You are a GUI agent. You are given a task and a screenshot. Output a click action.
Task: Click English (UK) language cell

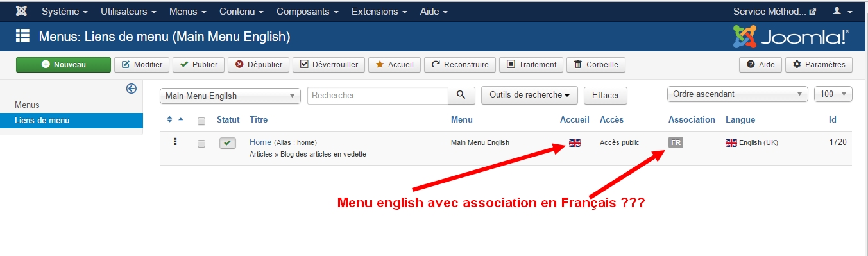[752, 142]
